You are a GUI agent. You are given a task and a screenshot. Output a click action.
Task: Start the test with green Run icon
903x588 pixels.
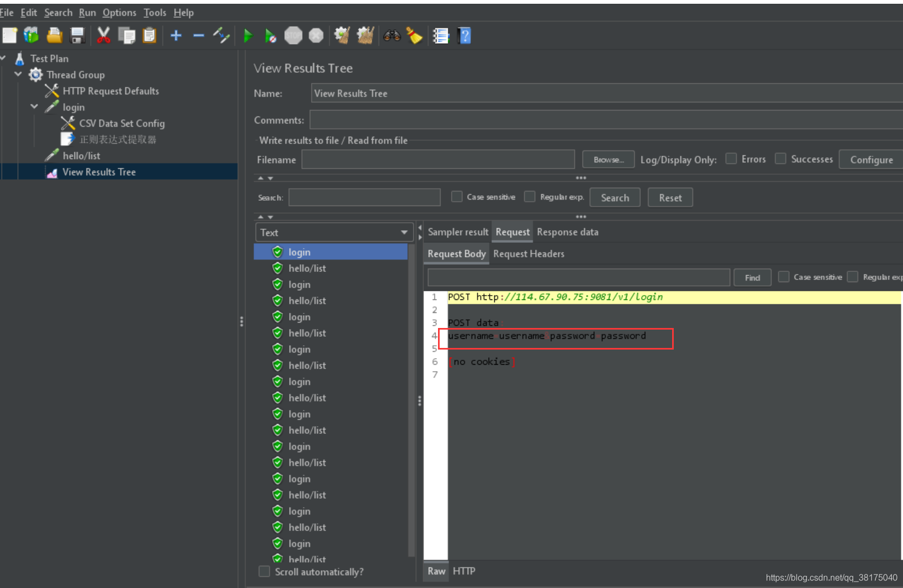tap(248, 36)
